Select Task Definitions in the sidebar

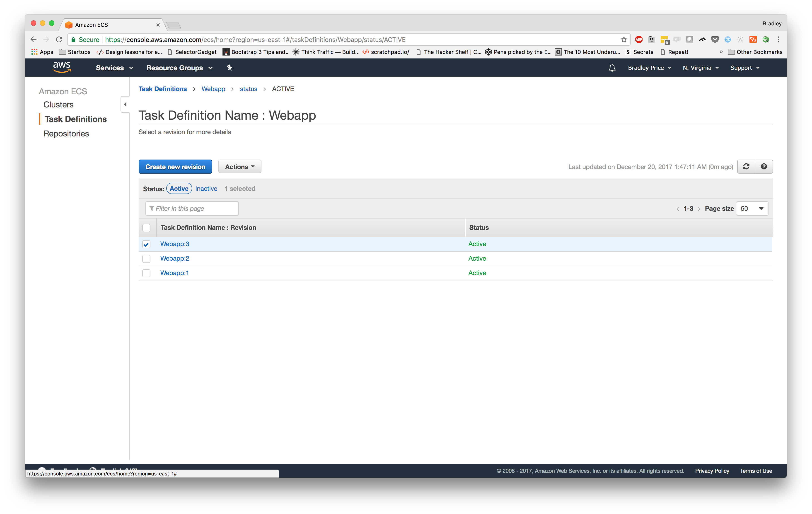[x=75, y=119]
